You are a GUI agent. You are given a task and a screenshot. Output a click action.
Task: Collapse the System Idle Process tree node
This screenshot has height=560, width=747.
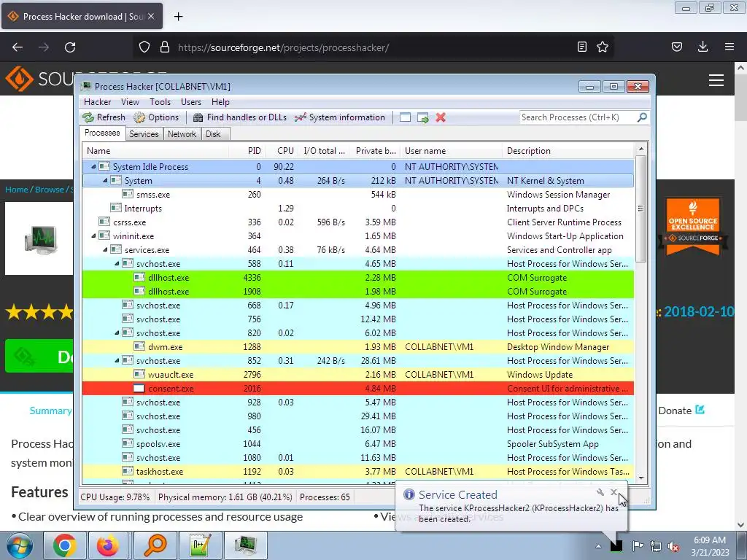point(93,167)
